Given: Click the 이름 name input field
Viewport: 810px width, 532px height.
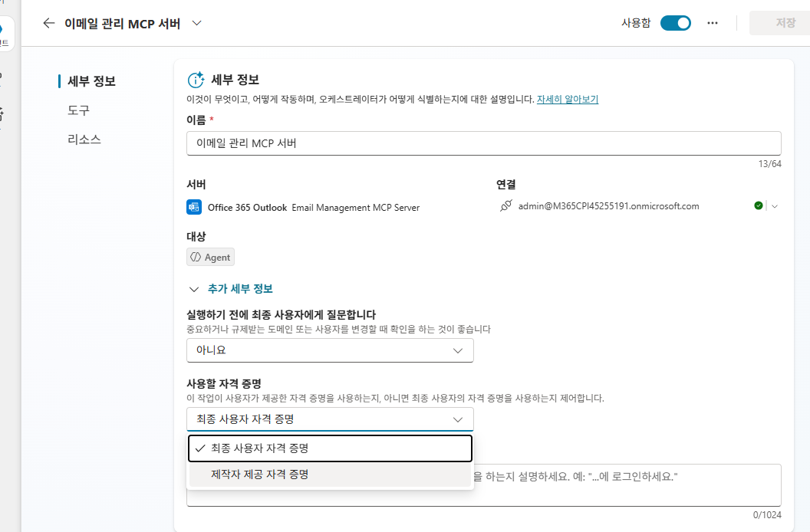Looking at the screenshot, I should [x=483, y=143].
